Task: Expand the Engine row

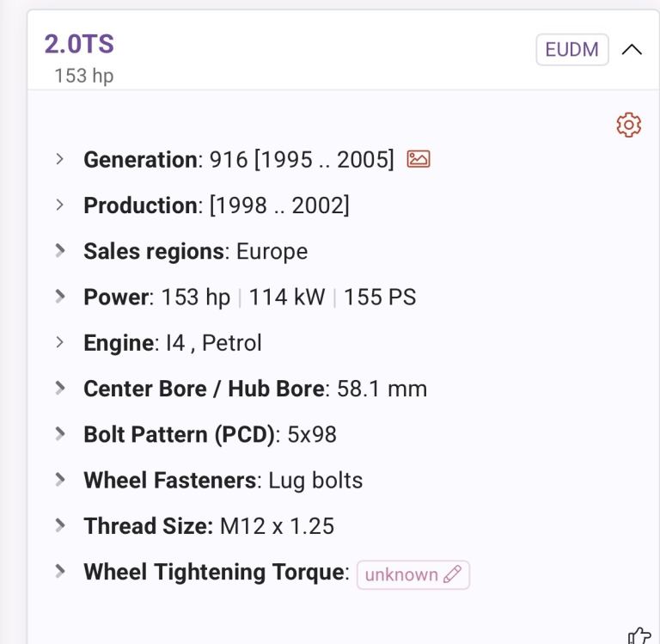Action: [x=60, y=342]
